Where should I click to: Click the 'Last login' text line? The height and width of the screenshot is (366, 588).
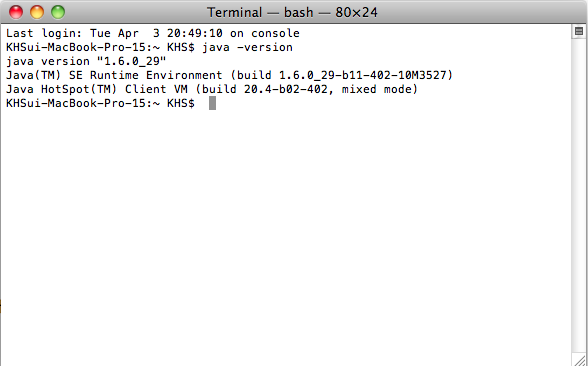point(153,33)
